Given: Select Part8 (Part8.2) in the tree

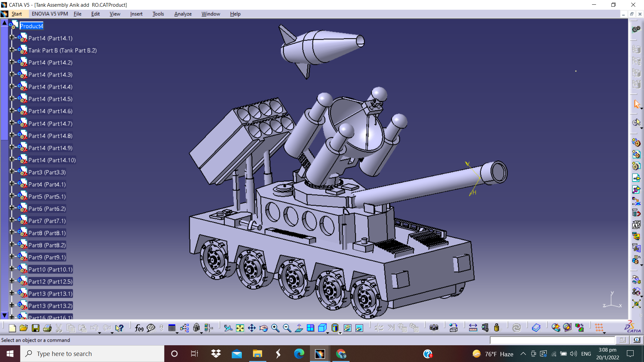Looking at the screenshot, I should (47, 245).
